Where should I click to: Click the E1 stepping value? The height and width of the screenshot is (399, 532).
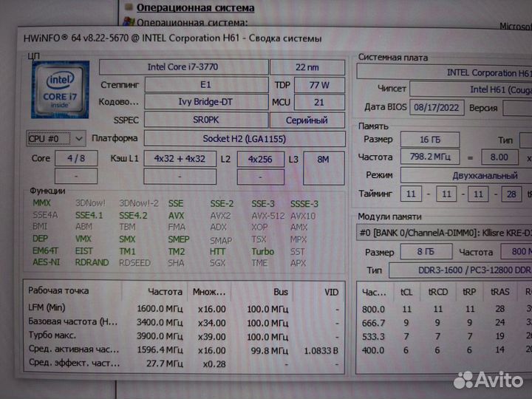pos(206,85)
